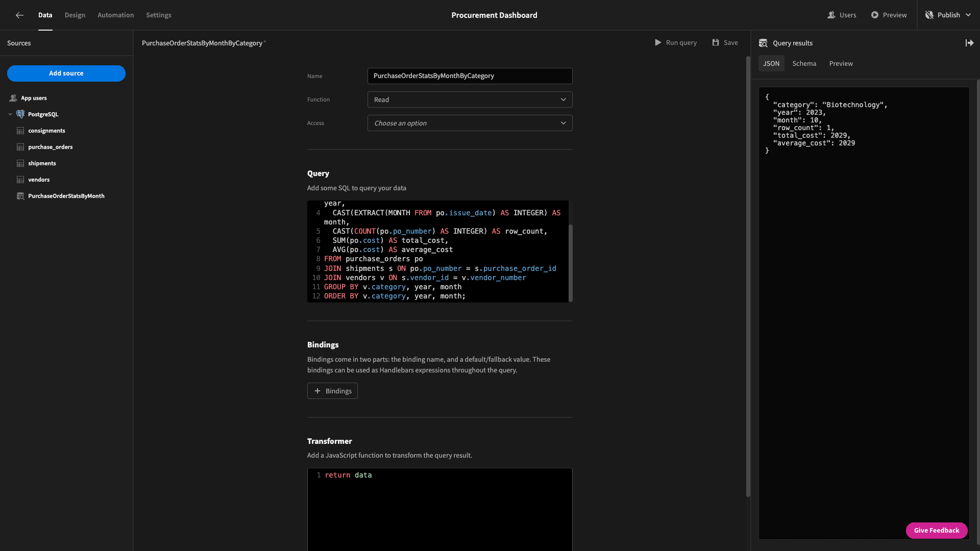This screenshot has width=980, height=551.
Task: Click the Preview play icon in top bar
Action: 875,15
